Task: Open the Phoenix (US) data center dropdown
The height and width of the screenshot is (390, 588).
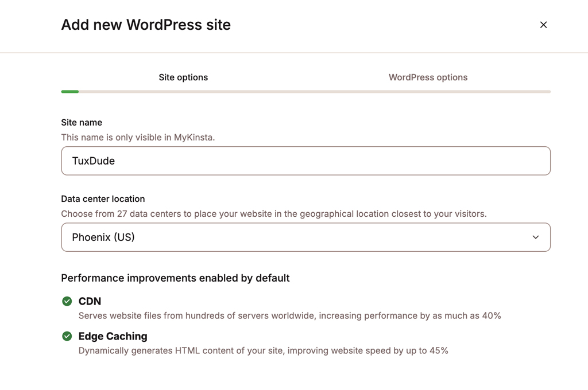Action: tap(305, 237)
